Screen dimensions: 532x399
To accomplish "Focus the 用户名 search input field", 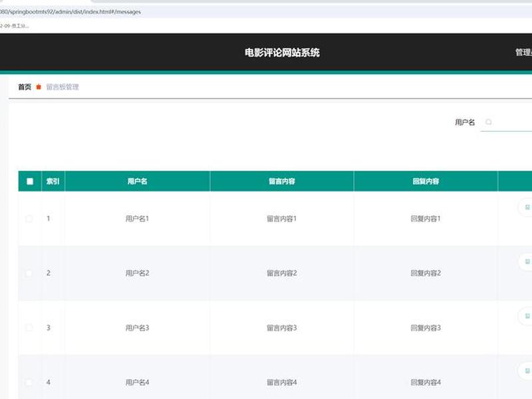I will pyautogui.click(x=506, y=122).
